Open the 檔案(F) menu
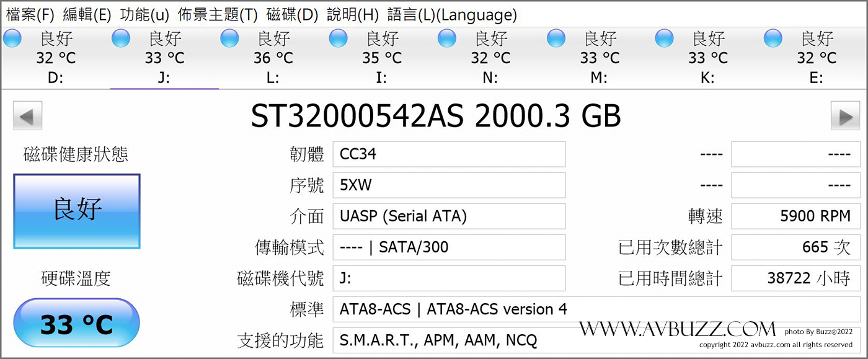The height and width of the screenshot is (359, 868). [29, 14]
